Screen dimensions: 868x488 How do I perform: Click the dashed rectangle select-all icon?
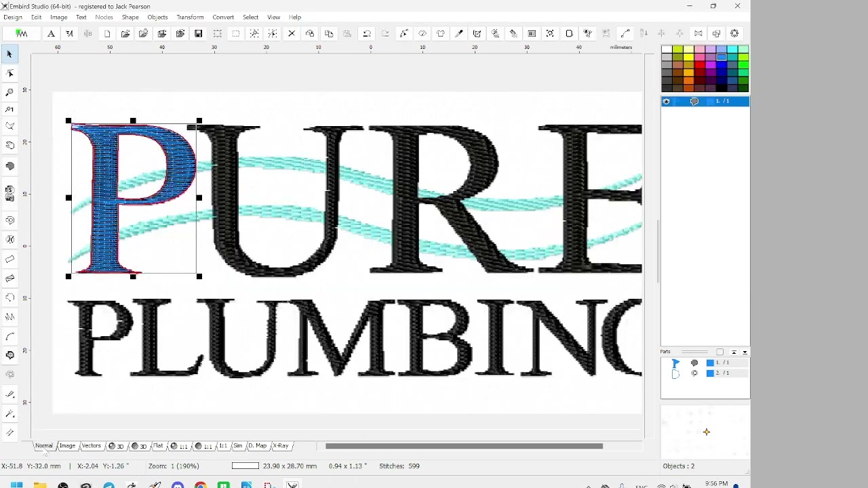click(x=236, y=33)
